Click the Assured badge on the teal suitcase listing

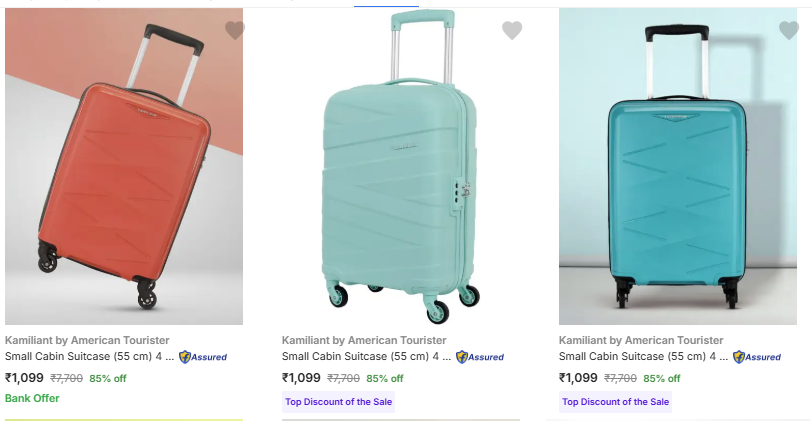coord(757,357)
